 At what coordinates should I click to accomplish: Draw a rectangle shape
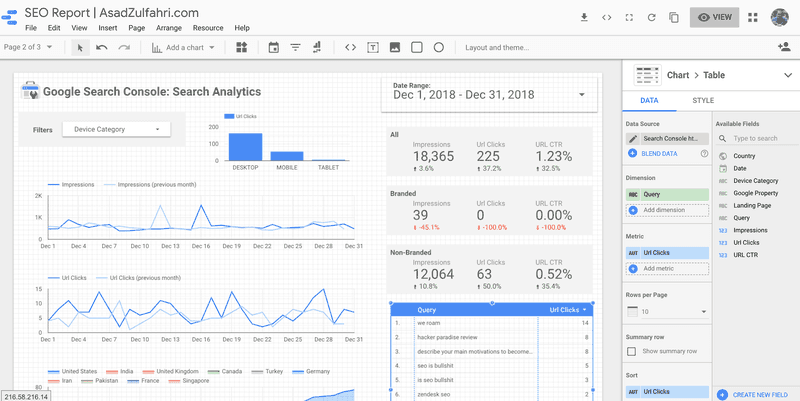point(417,47)
